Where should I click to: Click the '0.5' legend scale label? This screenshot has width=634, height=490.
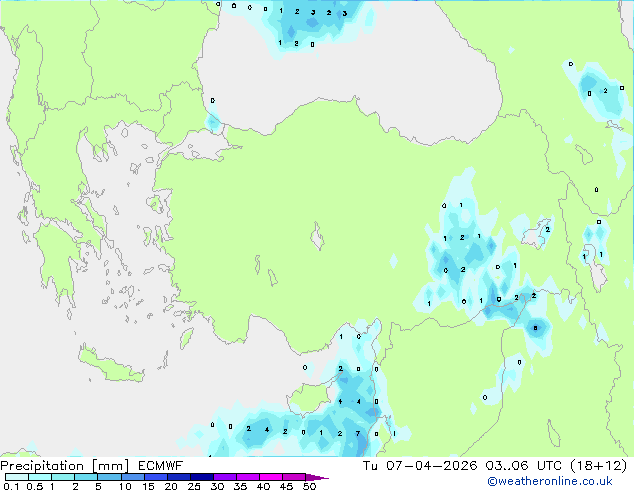click(x=34, y=486)
